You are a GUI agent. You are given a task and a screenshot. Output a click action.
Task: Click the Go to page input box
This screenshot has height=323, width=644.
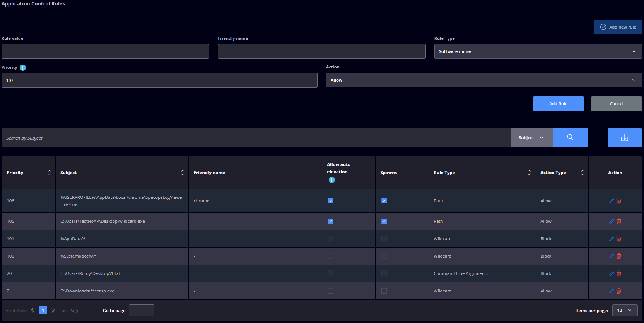(x=141, y=310)
